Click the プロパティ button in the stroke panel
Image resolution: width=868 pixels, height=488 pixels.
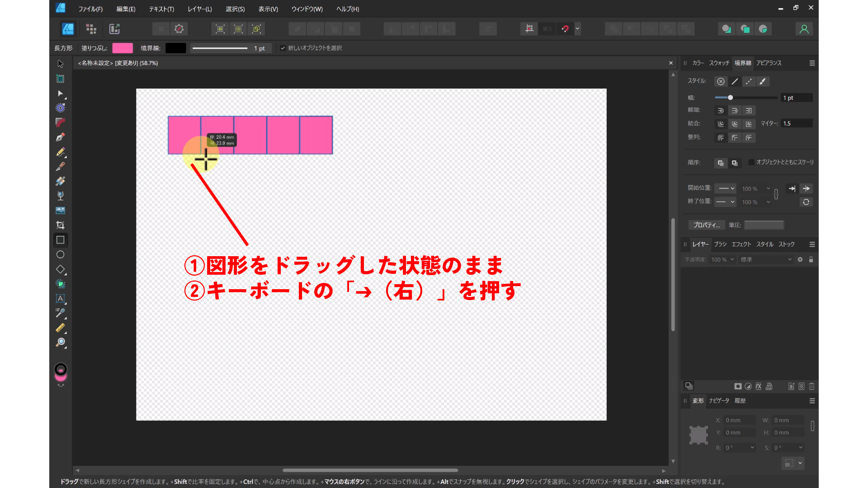coord(706,225)
